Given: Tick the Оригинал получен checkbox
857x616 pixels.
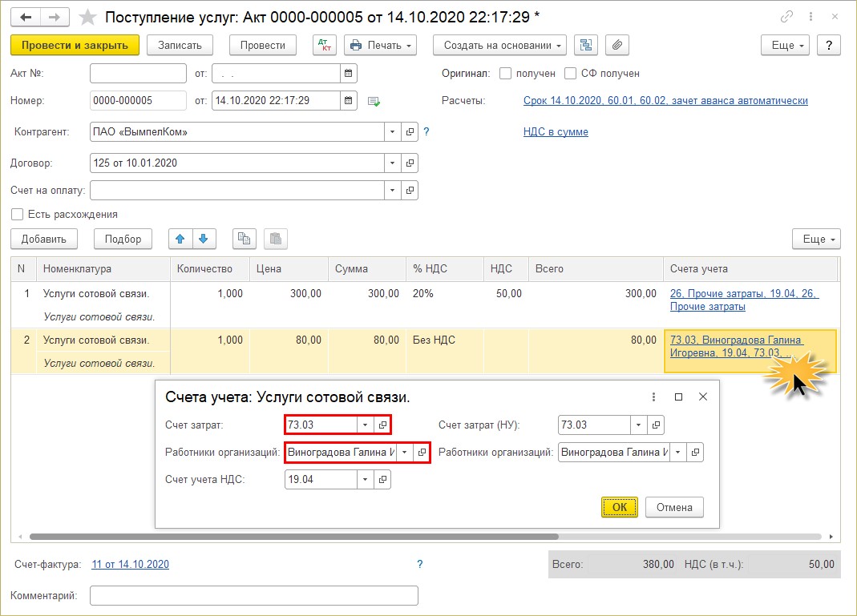Looking at the screenshot, I should (x=506, y=73).
